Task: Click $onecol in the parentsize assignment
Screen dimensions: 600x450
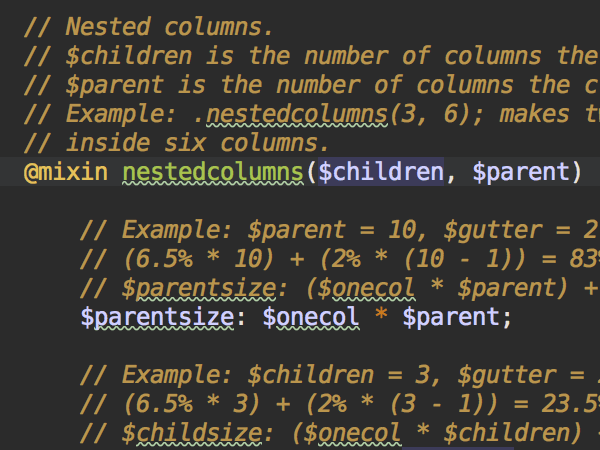Action: coord(311,317)
